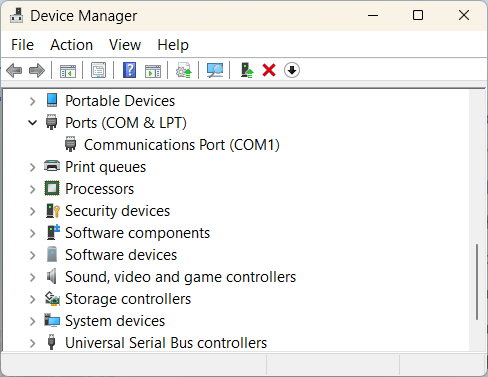Open Properties via toolbar icon

99,70
